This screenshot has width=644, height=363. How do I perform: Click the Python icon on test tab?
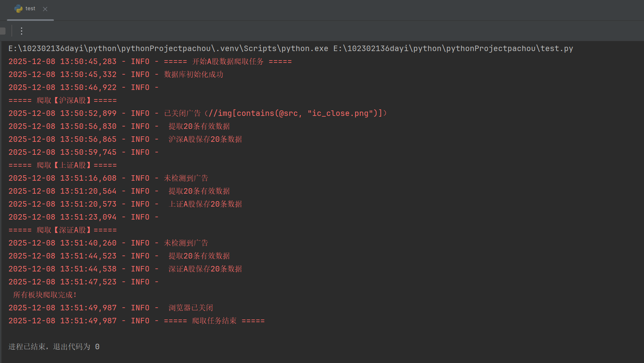18,9
